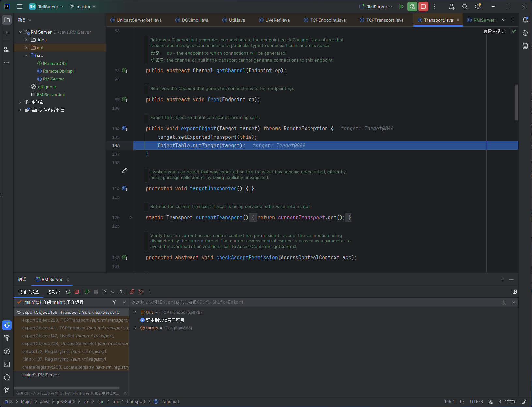Open RemoteObjimpl in project tree
The image size is (532, 407).
[58, 71]
